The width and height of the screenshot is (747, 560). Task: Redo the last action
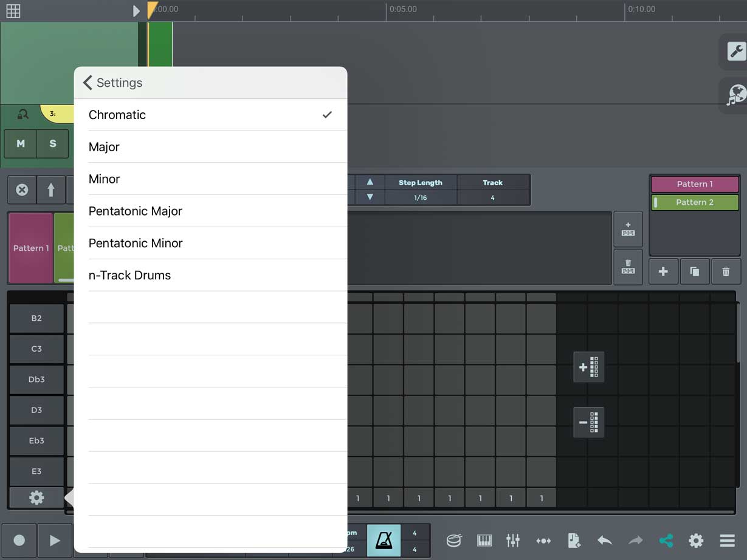tap(635, 541)
